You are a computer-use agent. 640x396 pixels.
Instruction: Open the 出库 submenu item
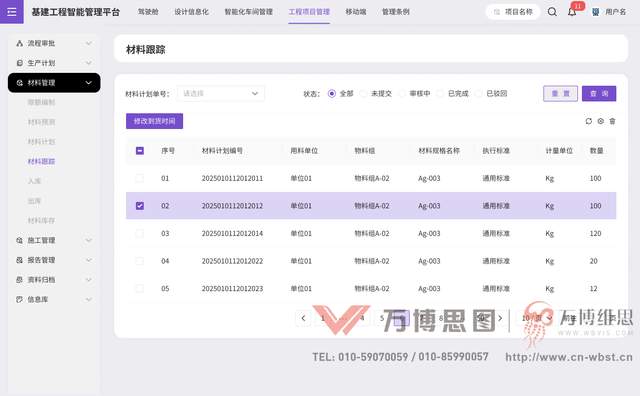coord(34,201)
